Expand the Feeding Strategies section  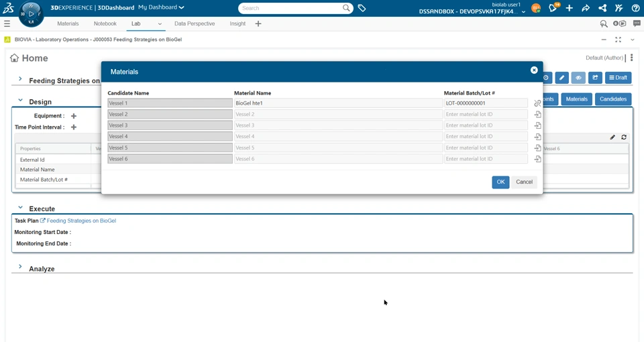[20, 79]
